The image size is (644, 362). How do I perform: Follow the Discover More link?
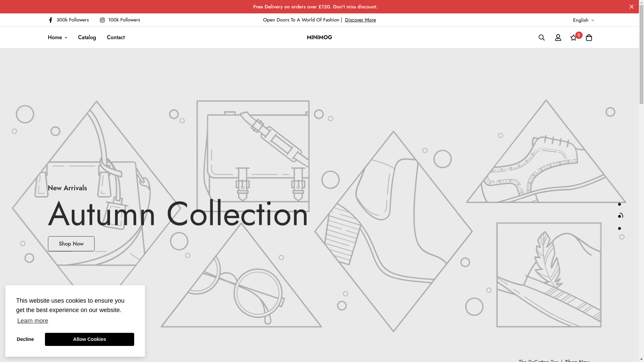[x=360, y=20]
